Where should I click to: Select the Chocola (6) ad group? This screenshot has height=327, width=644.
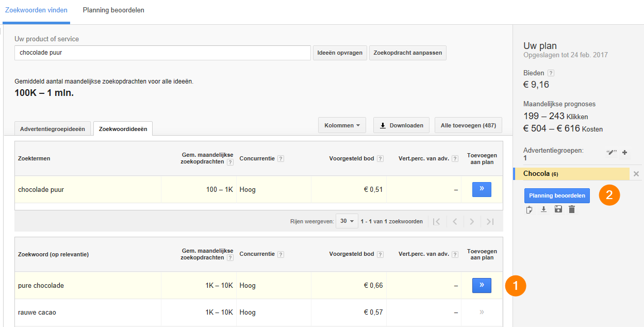point(571,174)
